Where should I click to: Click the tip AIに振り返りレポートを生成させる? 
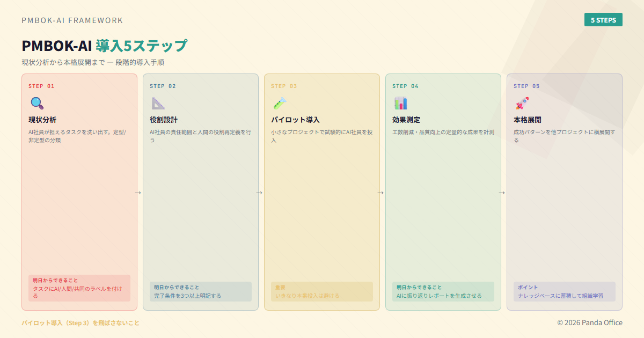point(443,292)
